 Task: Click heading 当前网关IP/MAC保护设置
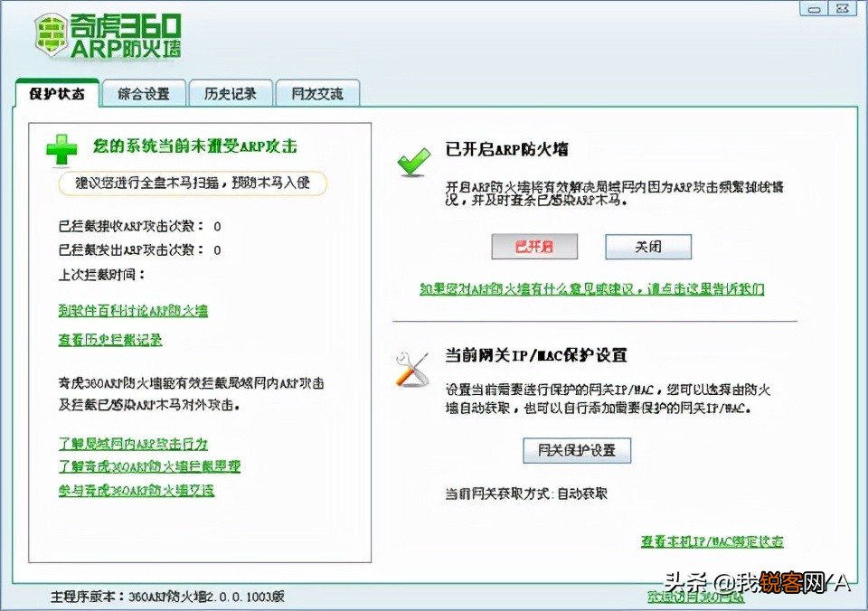tap(536, 355)
